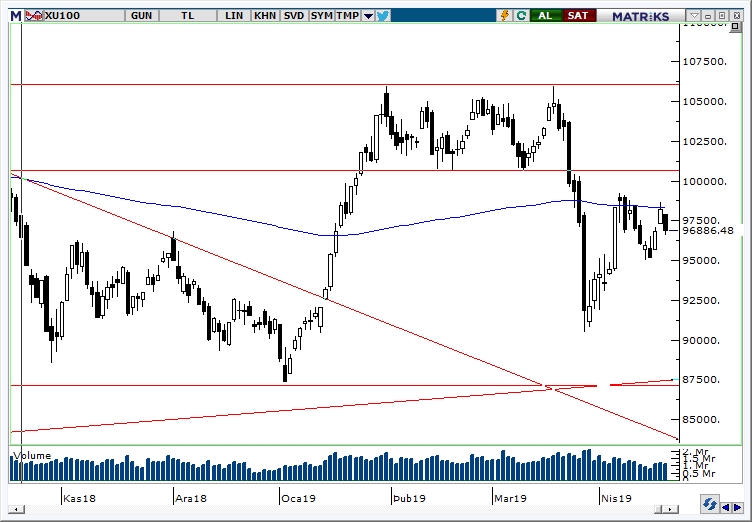
Task: Shift chart forward with blue right arrow
Action: 736,507
